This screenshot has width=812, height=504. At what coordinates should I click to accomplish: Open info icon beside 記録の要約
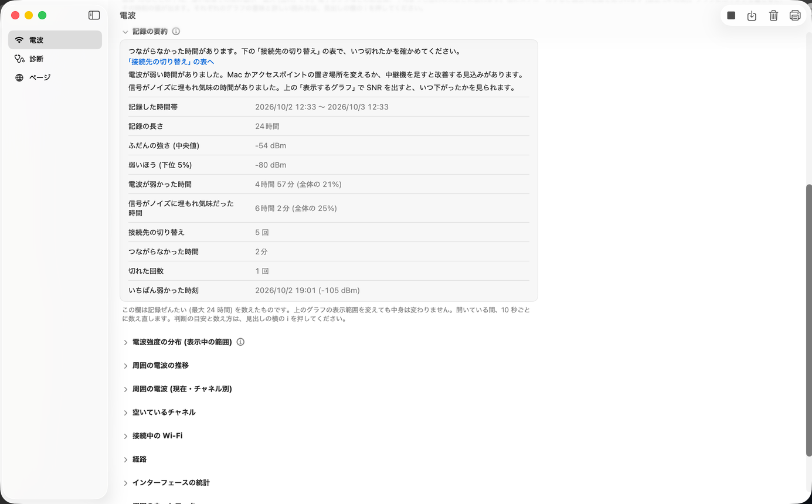click(176, 32)
